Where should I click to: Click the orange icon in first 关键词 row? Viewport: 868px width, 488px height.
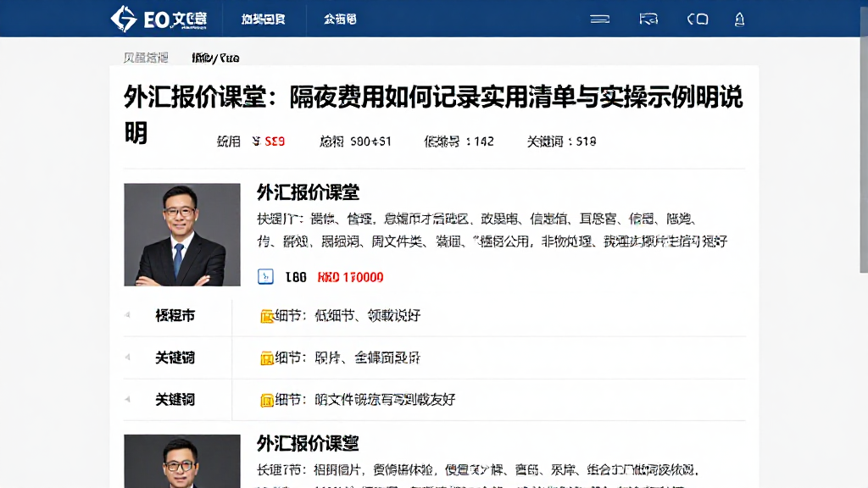click(267, 358)
